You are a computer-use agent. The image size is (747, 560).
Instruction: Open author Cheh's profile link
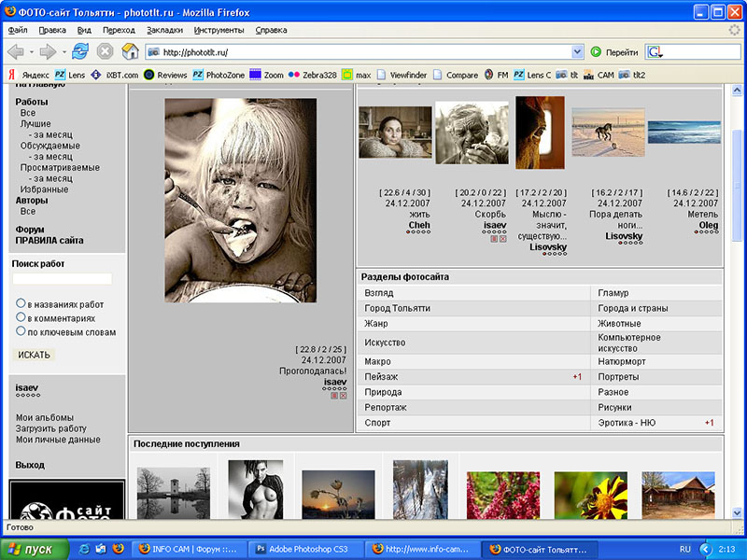[419, 225]
